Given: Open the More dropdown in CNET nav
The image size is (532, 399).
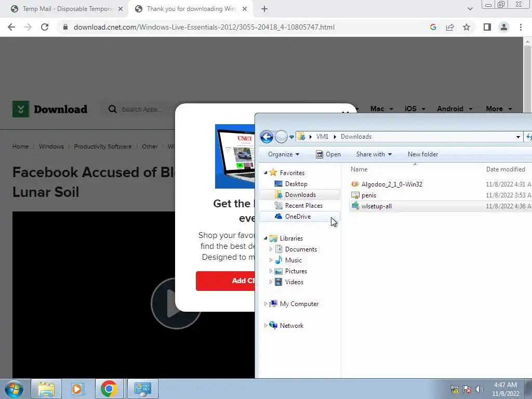Looking at the screenshot, I should click(x=499, y=109).
